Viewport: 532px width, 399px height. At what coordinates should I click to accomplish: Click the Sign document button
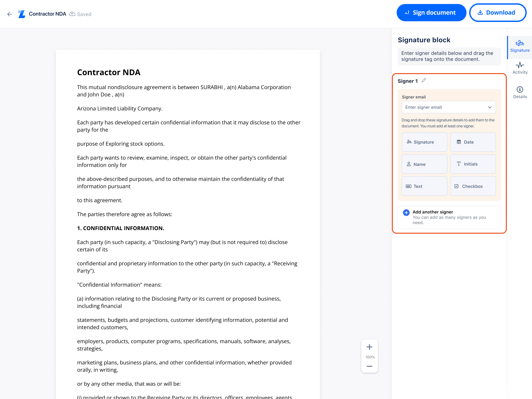(431, 13)
